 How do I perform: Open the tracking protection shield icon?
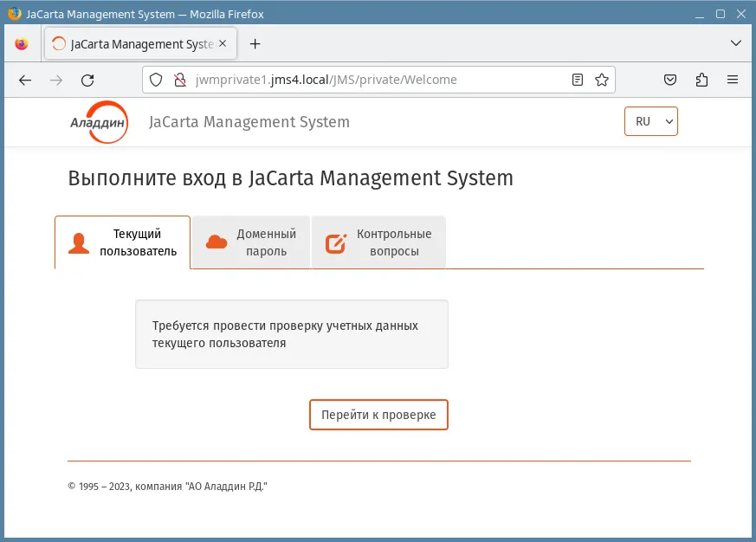[156, 80]
